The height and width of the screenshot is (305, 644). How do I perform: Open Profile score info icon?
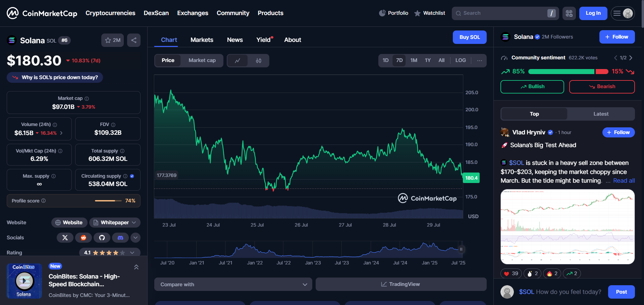click(44, 201)
